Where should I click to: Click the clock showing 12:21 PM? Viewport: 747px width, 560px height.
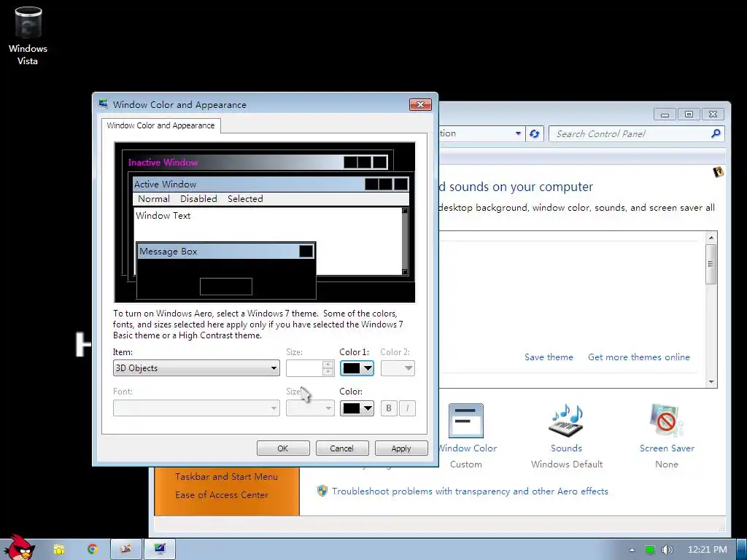click(x=708, y=550)
